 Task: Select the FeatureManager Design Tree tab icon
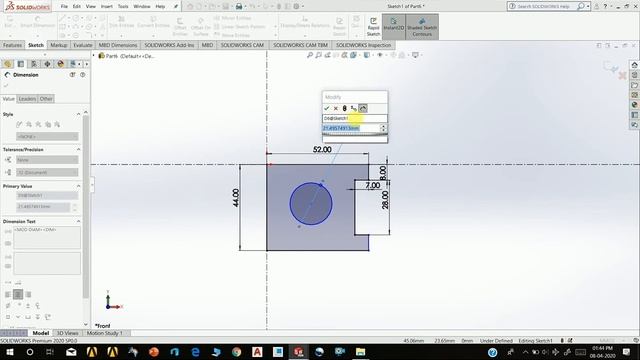point(7,64)
